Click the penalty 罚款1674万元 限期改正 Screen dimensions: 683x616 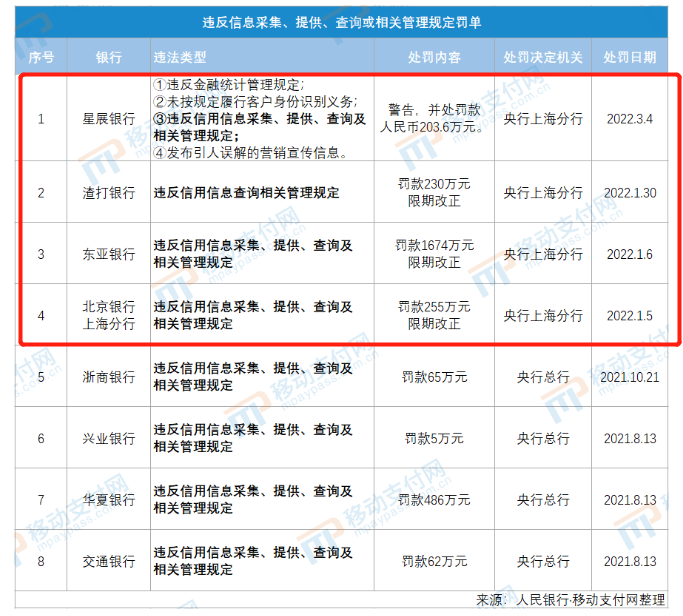(434, 254)
